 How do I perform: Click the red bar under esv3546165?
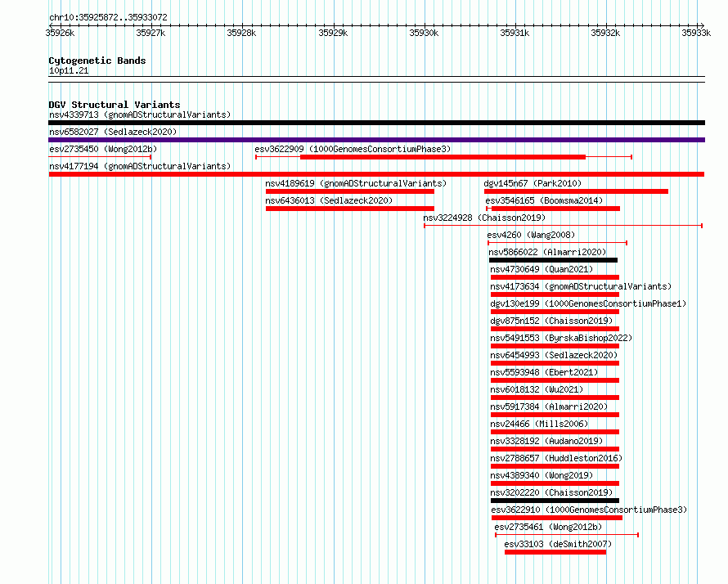click(x=555, y=209)
